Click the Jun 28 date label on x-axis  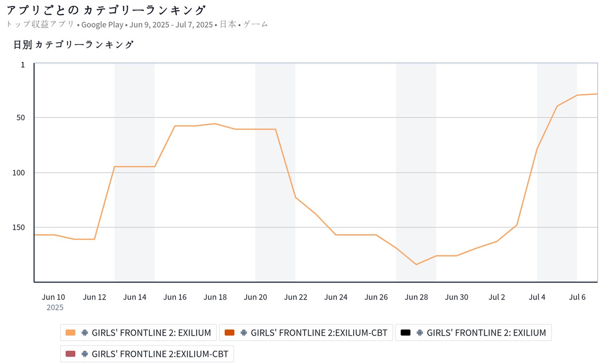tap(416, 297)
